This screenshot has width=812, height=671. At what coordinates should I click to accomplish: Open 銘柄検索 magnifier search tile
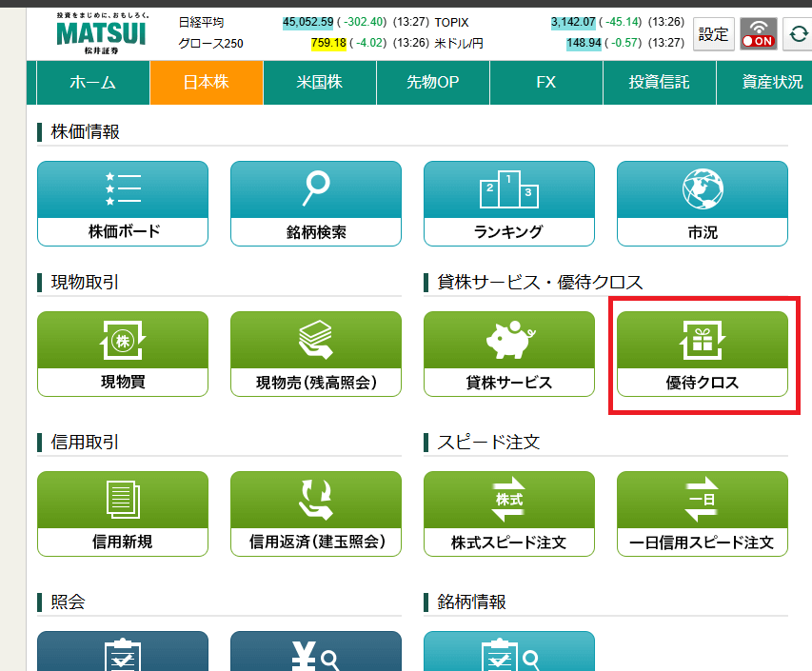(315, 204)
